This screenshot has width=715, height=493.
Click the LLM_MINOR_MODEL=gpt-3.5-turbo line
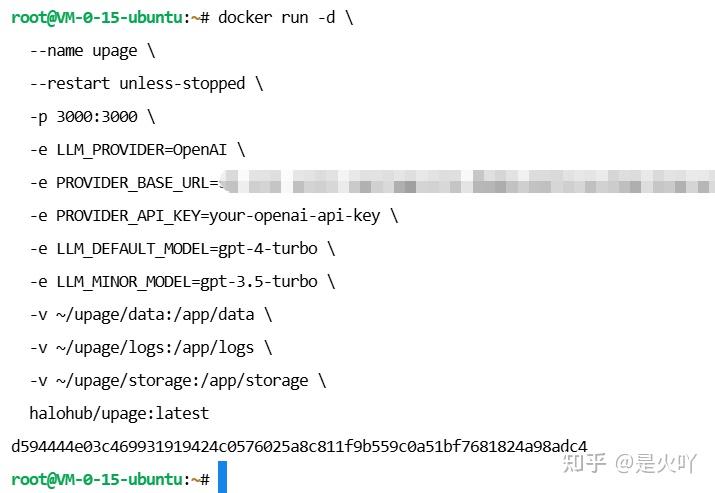[x=182, y=282]
